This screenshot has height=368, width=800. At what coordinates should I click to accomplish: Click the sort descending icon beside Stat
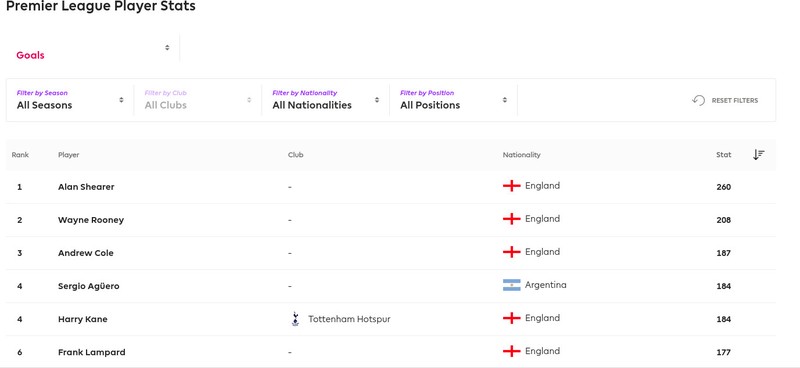click(x=759, y=155)
